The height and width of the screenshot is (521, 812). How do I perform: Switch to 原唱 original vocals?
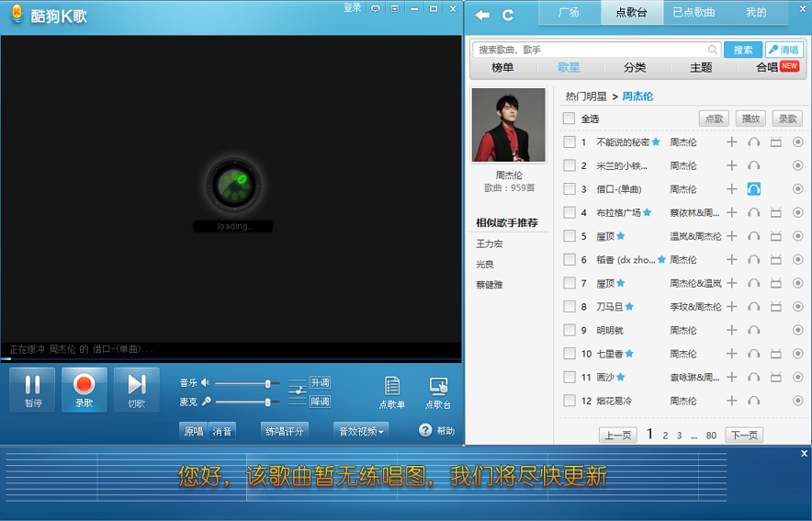(194, 431)
